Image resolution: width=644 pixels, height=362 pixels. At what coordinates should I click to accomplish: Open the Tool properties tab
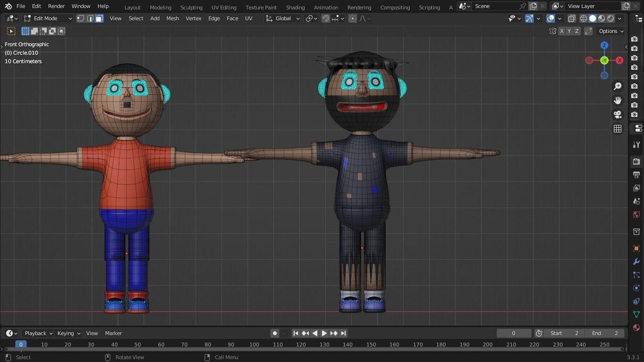point(636,145)
